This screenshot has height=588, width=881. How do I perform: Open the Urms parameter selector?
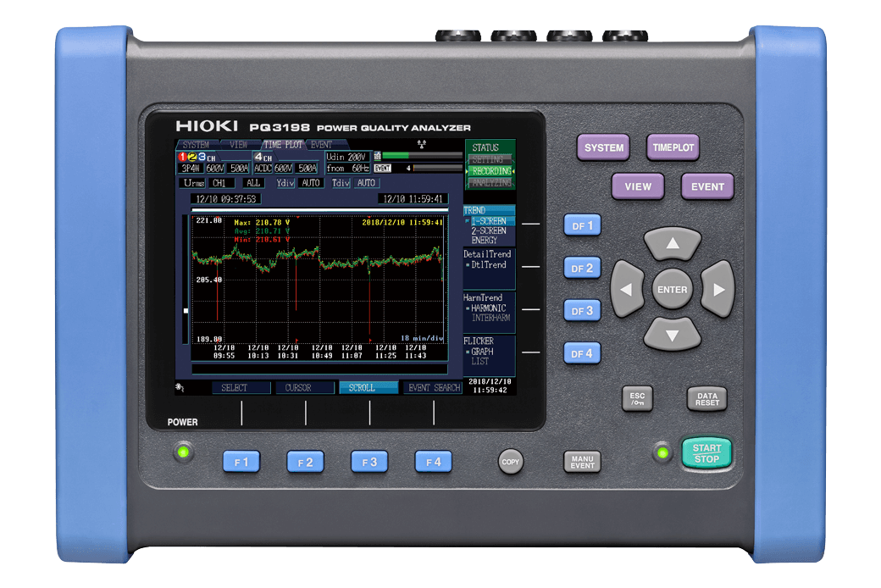[192, 183]
